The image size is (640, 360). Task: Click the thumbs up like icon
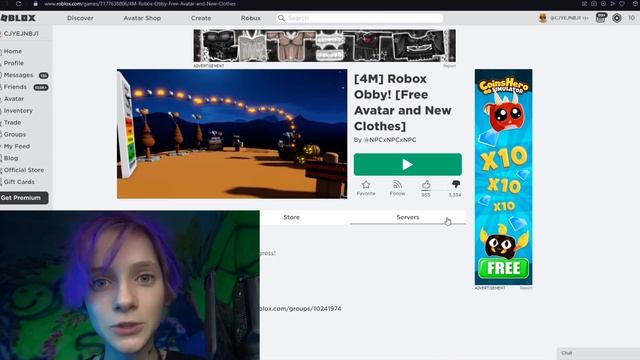click(x=426, y=184)
